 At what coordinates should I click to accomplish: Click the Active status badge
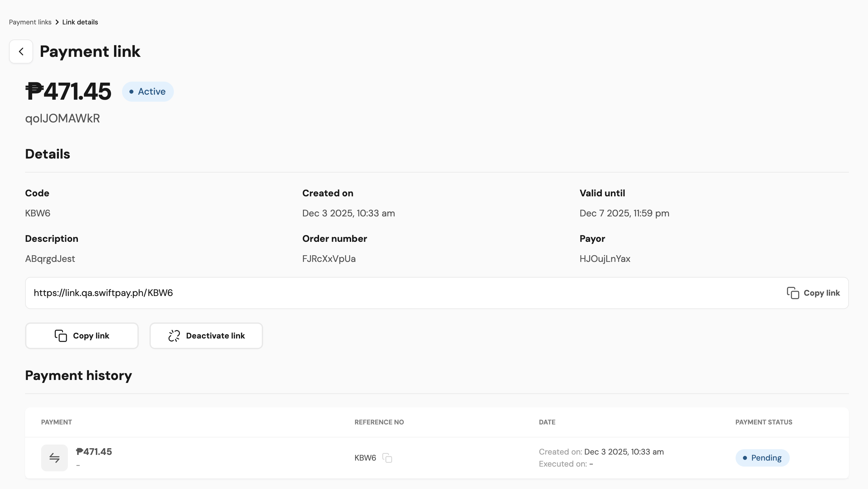[x=147, y=92]
